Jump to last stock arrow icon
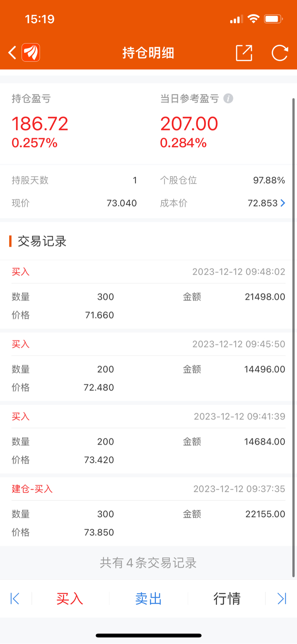The height and width of the screenshot is (644, 297). [282, 599]
